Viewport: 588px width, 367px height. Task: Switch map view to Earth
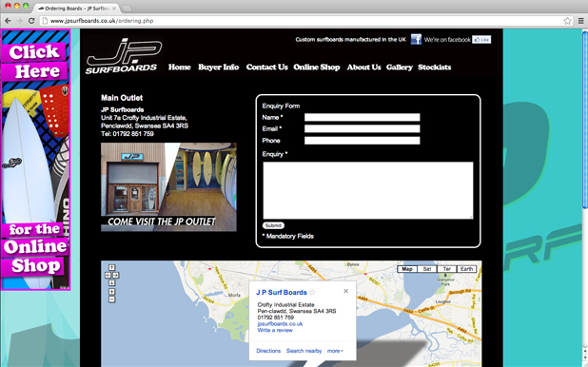click(466, 269)
